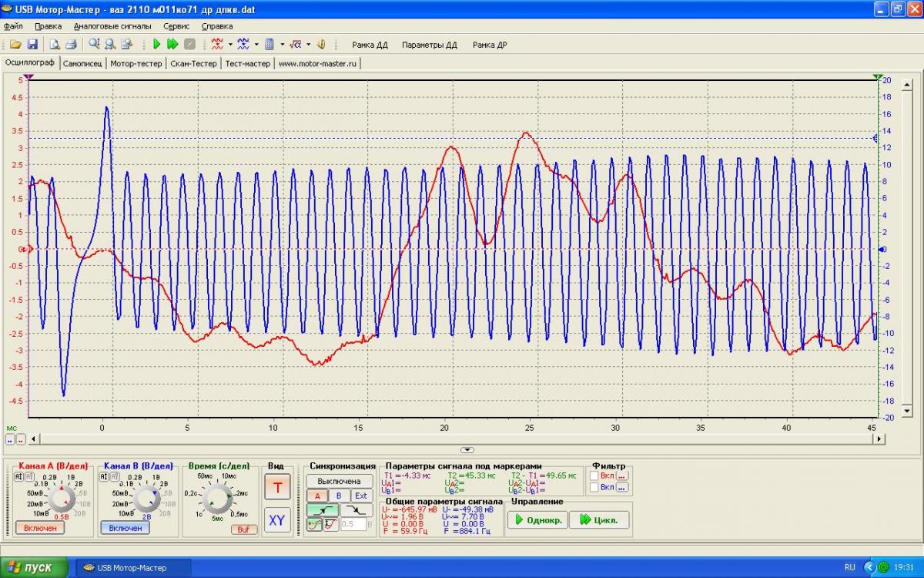This screenshot has height=578, width=924.
Task: Open dropdown arrow beside red waveform icon
Action: tap(229, 45)
